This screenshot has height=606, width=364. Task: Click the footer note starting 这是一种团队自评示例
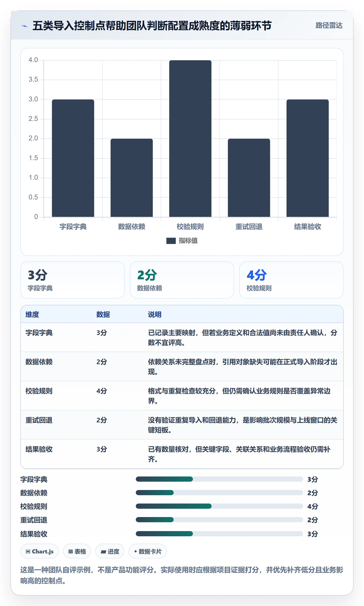182,575
